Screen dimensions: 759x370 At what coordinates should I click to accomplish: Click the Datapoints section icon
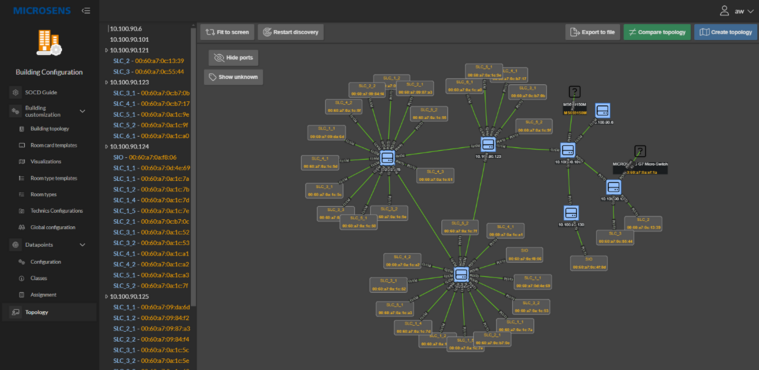pyautogui.click(x=15, y=245)
